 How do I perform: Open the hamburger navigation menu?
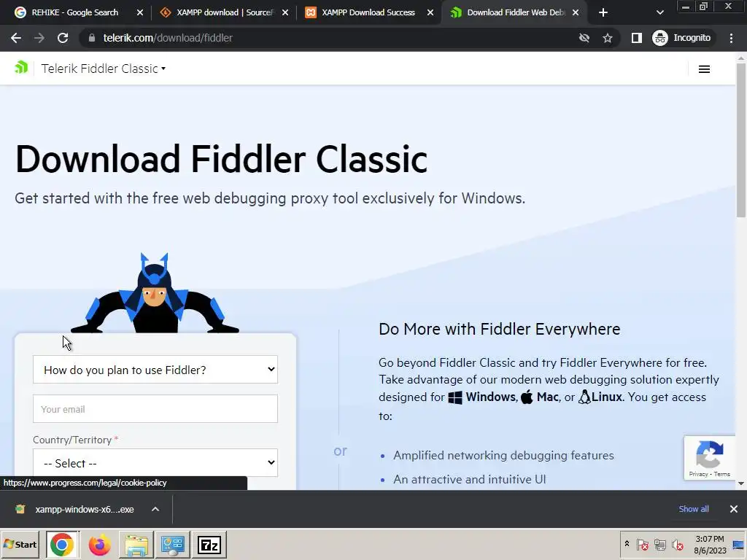(x=704, y=69)
